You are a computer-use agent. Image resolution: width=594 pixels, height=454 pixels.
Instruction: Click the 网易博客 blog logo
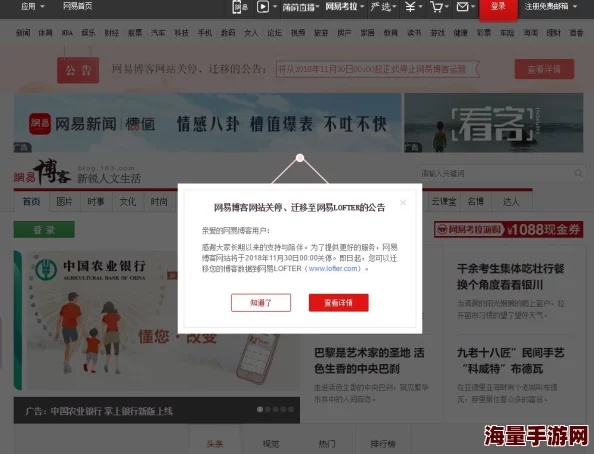point(42,173)
